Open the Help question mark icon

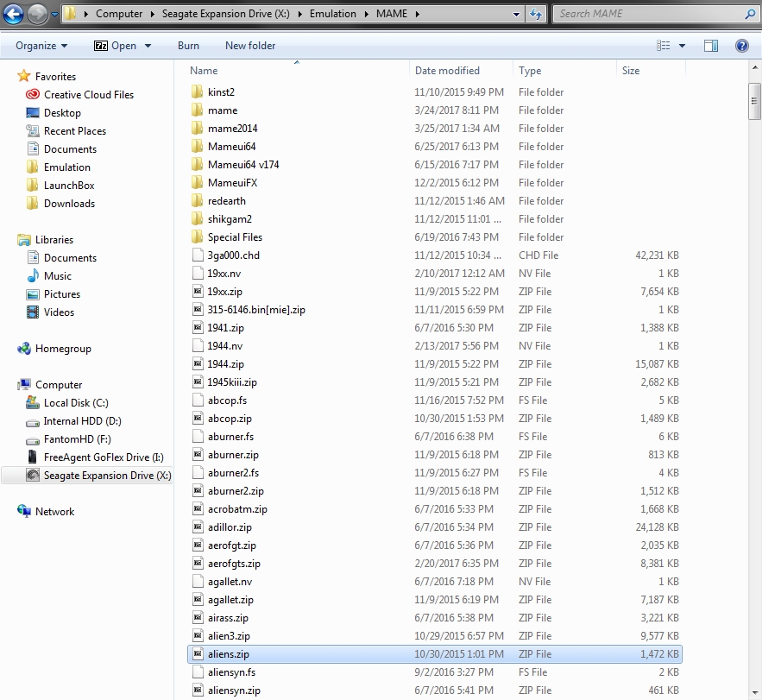[x=741, y=46]
